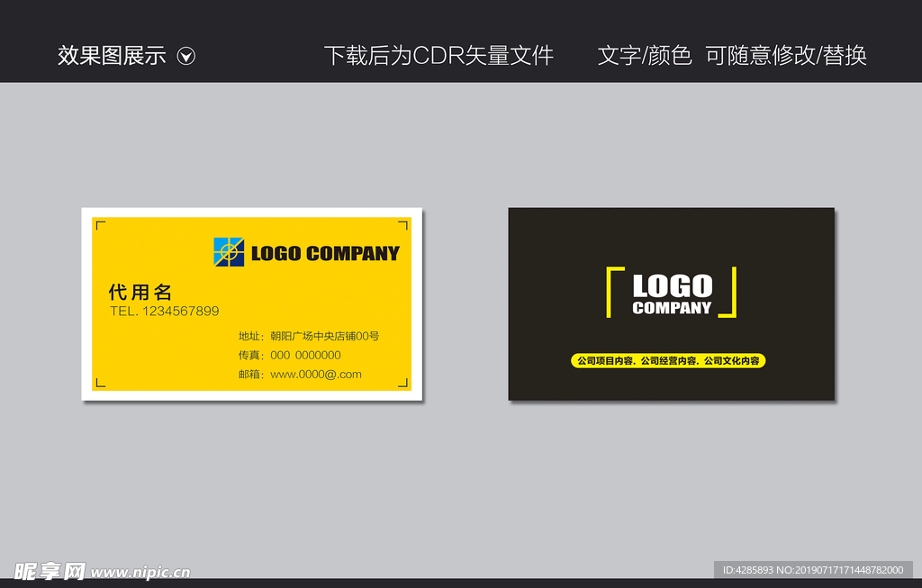This screenshot has height=588, width=922.
Task: Click the corner crop mark on yellow card bottom-right
Action: [402, 385]
